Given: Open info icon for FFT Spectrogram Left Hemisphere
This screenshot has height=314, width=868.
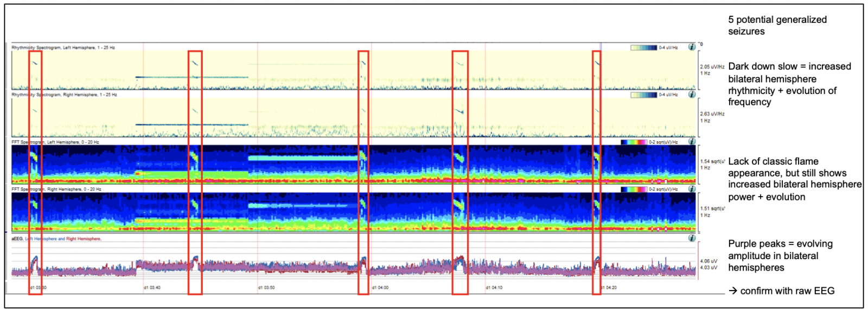Looking at the screenshot, I should tap(692, 142).
